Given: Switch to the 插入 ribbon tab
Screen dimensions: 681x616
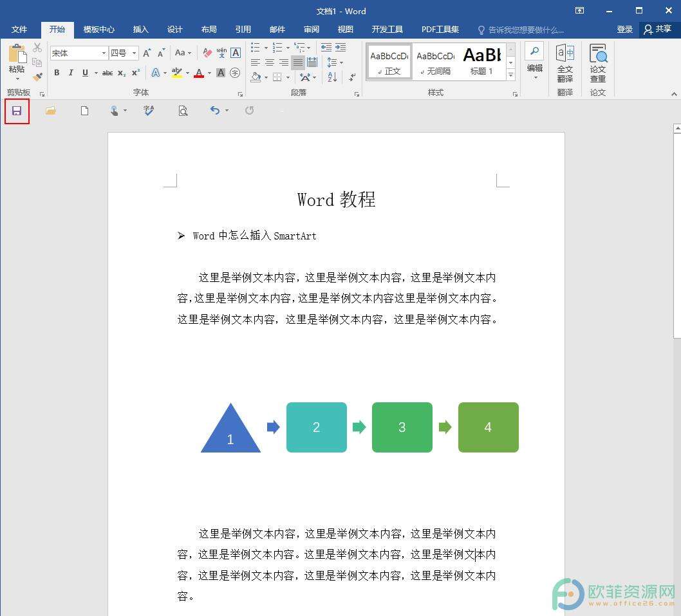Looking at the screenshot, I should 140,29.
